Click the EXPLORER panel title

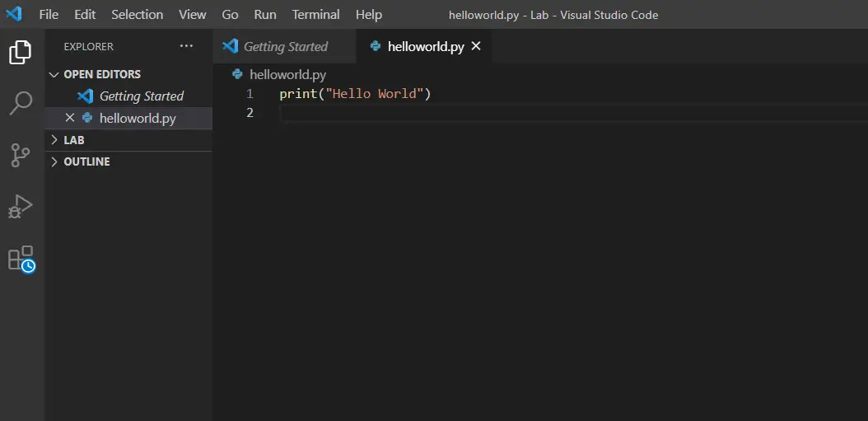click(89, 46)
